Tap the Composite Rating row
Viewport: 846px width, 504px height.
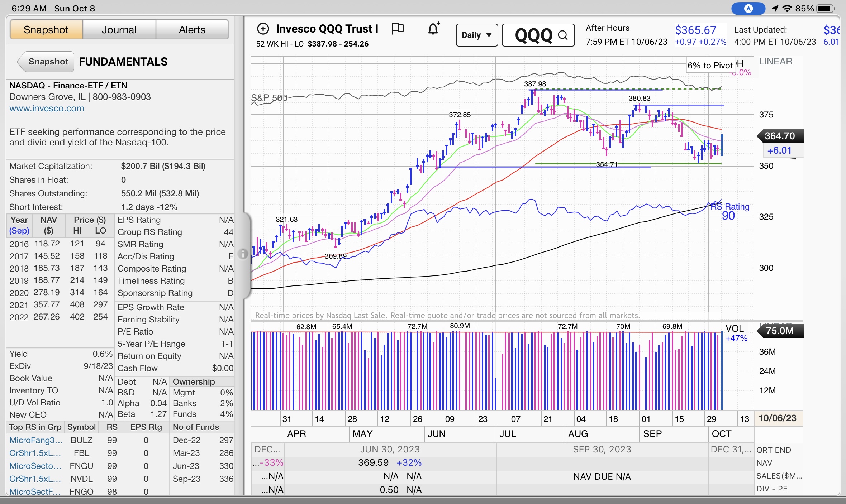175,268
